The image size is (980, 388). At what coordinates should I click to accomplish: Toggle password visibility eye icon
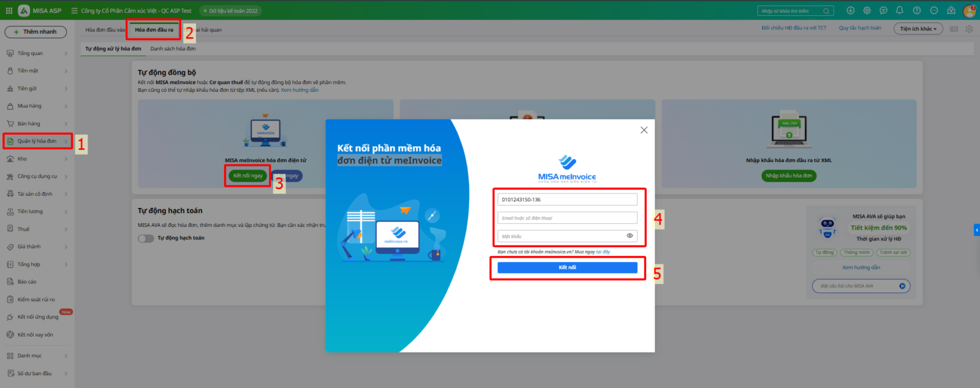630,236
